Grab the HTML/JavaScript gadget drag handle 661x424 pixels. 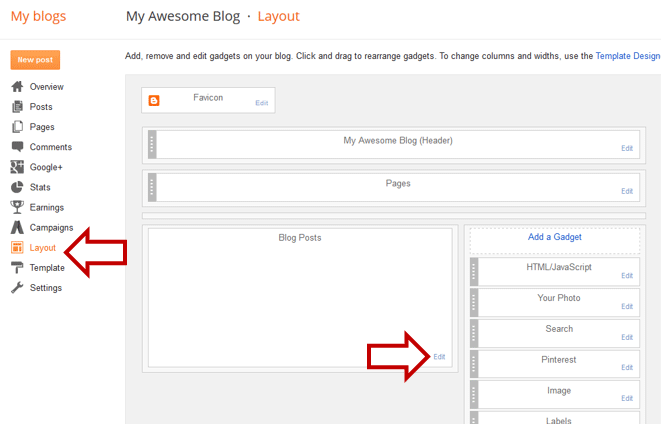pyautogui.click(x=474, y=271)
